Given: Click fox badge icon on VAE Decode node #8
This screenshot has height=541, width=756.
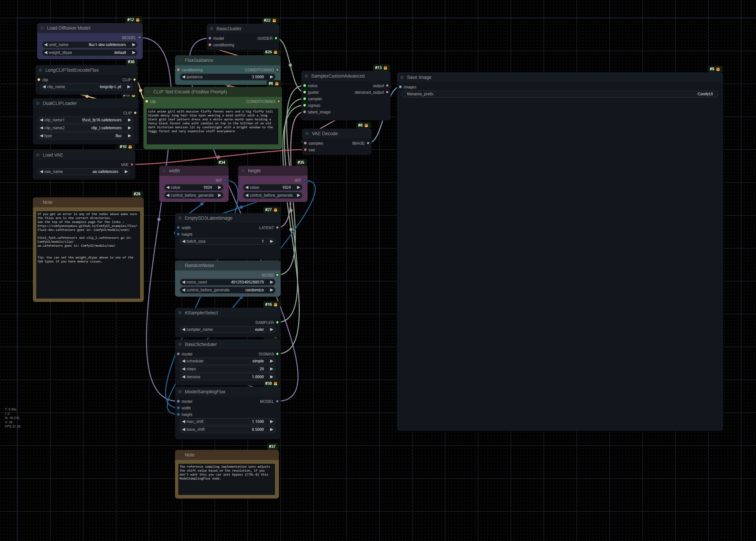Looking at the screenshot, I should click(x=366, y=126).
